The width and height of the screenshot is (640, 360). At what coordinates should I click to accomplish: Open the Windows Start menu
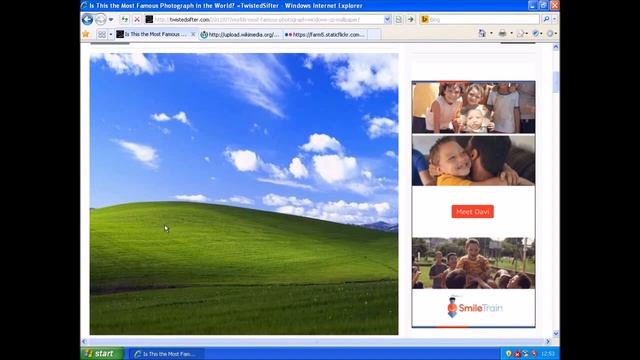102,353
